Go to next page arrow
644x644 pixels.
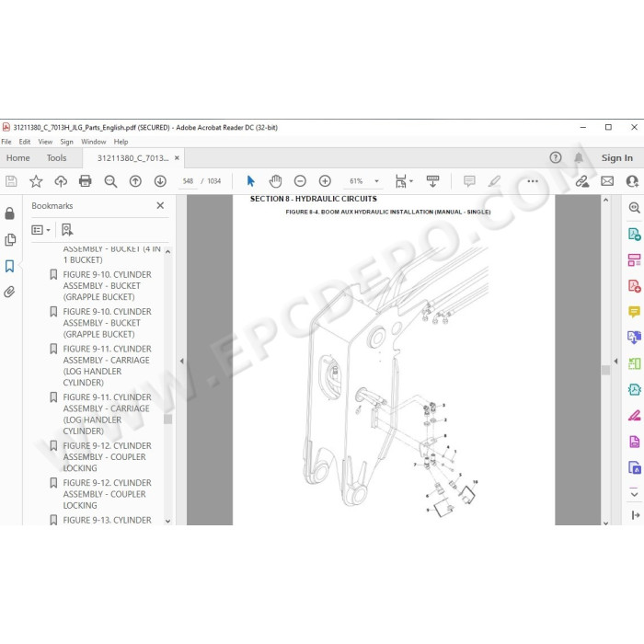point(160,181)
